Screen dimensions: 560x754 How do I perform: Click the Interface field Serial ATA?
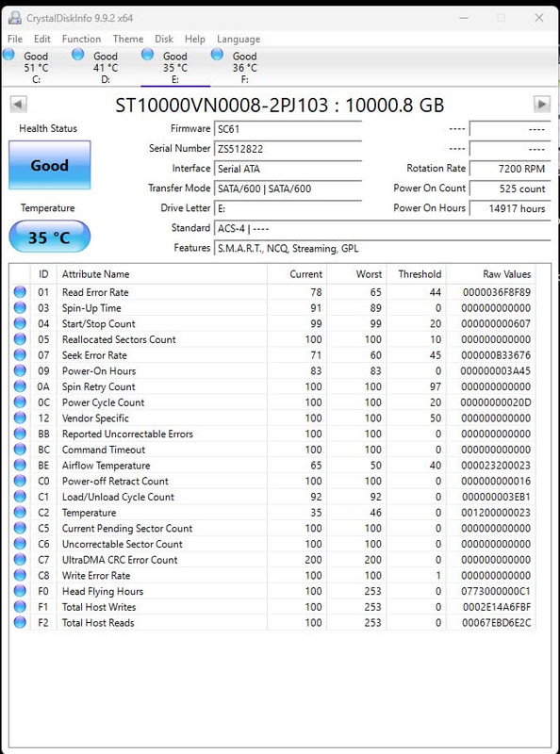click(x=288, y=169)
